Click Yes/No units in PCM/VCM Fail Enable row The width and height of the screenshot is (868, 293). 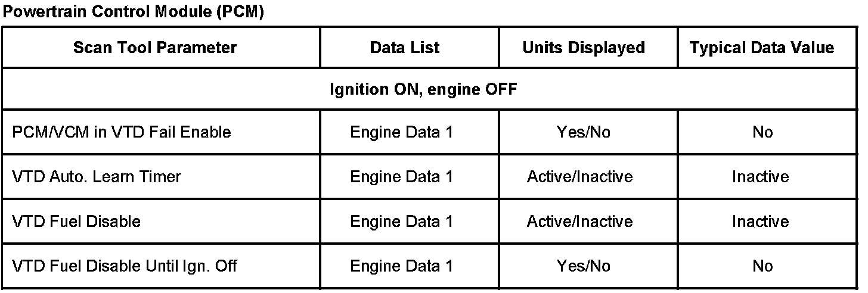pyautogui.click(x=583, y=132)
